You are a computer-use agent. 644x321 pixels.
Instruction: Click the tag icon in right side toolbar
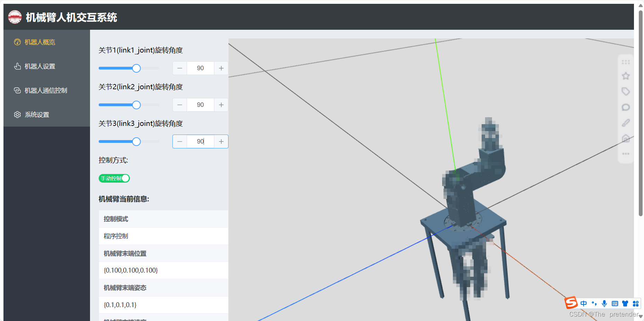(626, 91)
